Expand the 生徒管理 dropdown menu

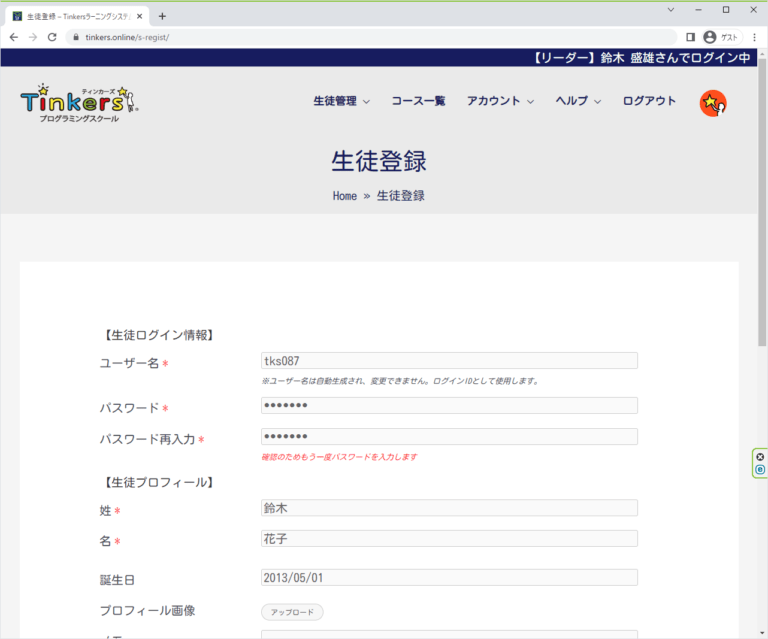pos(341,101)
